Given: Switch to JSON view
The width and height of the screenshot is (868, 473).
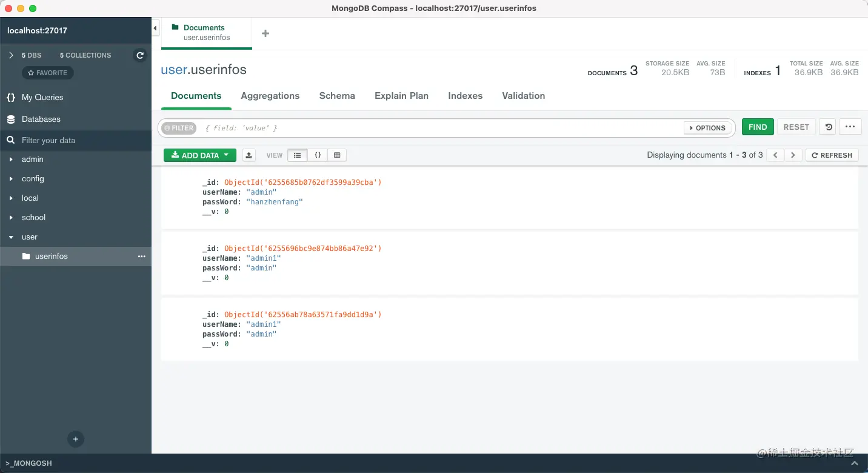Looking at the screenshot, I should point(317,155).
